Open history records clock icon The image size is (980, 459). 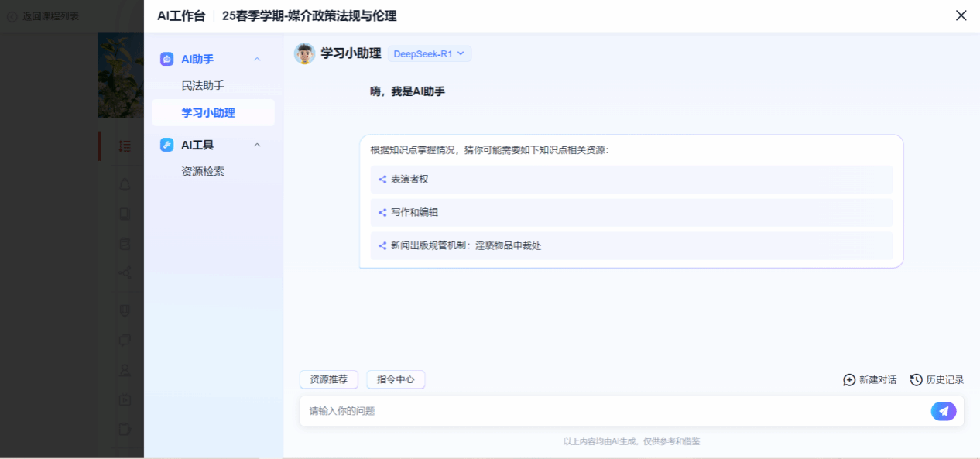pyautogui.click(x=917, y=380)
